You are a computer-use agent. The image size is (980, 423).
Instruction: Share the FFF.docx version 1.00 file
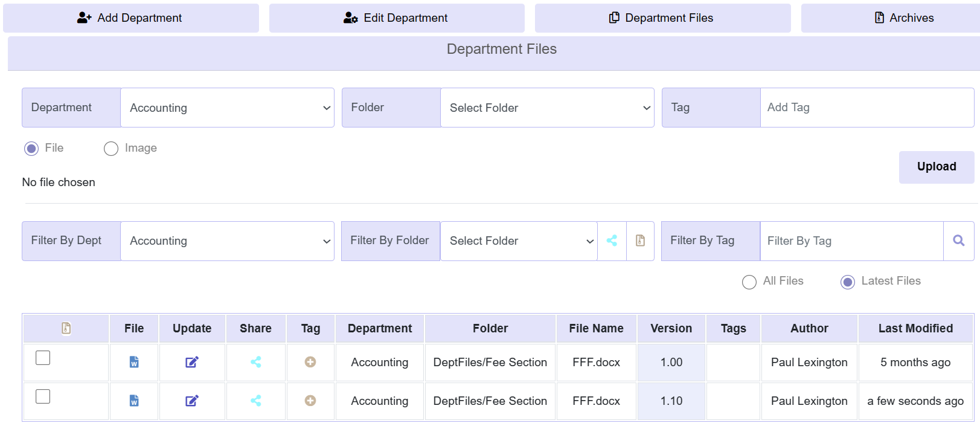(256, 362)
